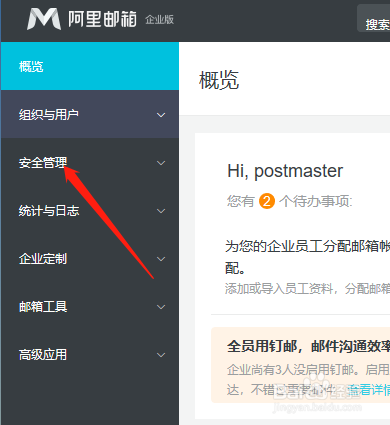390x425 pixels.
Task: Open the 统计与日志 menu
Action: (x=90, y=211)
